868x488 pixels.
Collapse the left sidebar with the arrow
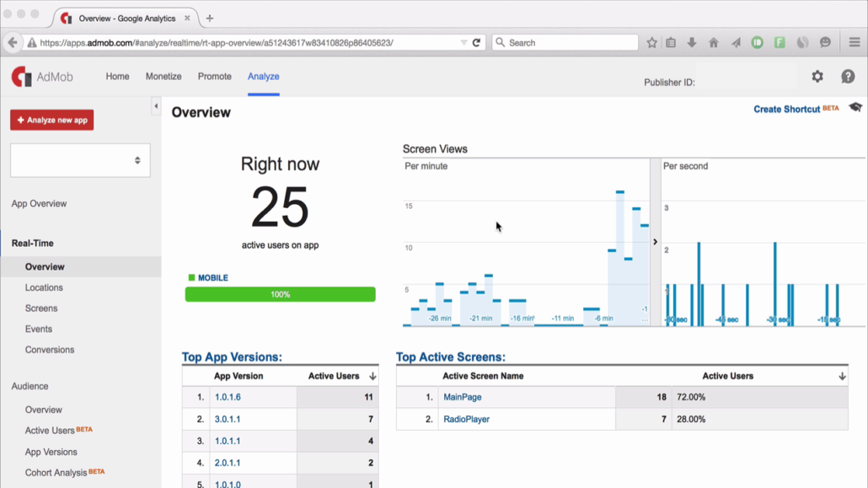pyautogui.click(x=156, y=106)
